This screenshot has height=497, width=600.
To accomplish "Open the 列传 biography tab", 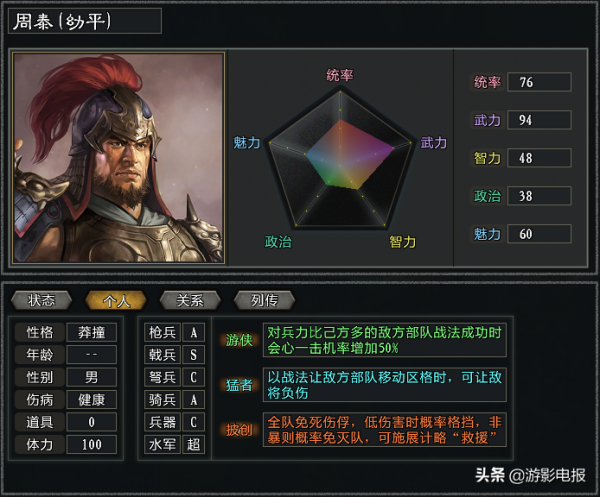I will click(264, 300).
